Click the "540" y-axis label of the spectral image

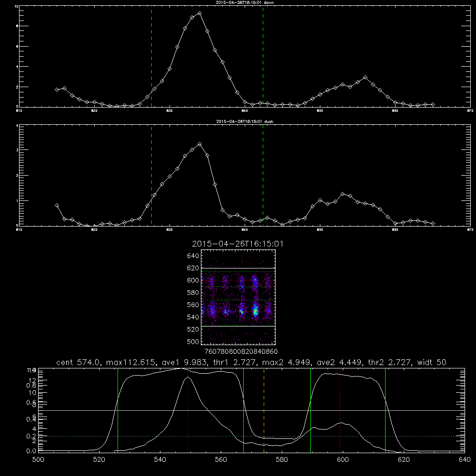click(193, 317)
